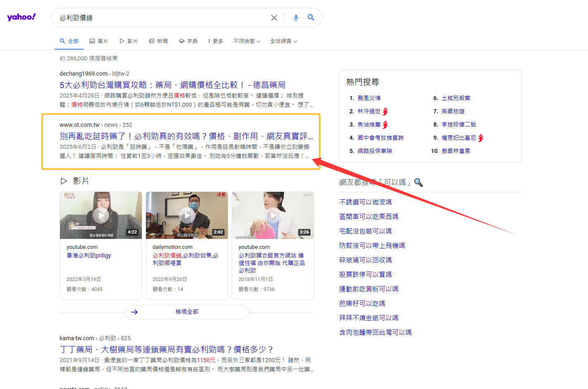Open suggestion 碎玻璃可以回收嗎

point(366,260)
